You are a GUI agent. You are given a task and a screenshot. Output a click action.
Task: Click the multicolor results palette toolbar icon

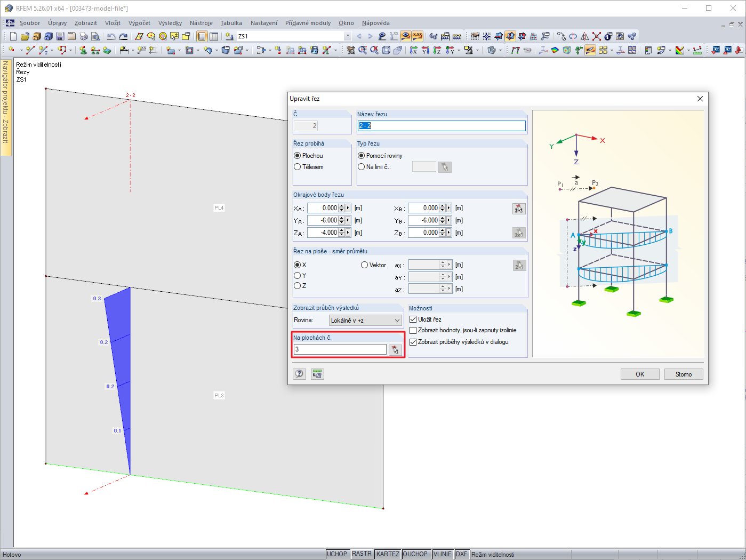point(680,50)
